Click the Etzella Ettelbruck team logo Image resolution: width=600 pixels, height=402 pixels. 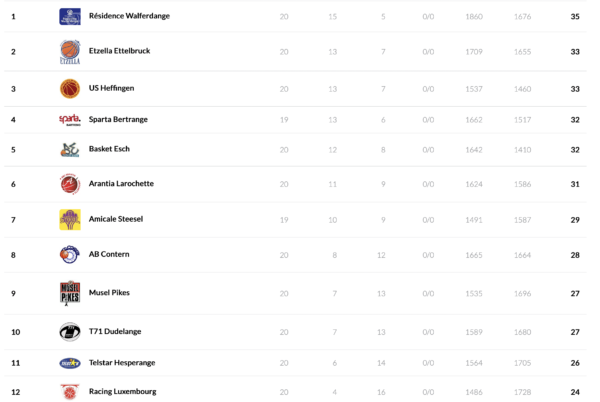70,52
